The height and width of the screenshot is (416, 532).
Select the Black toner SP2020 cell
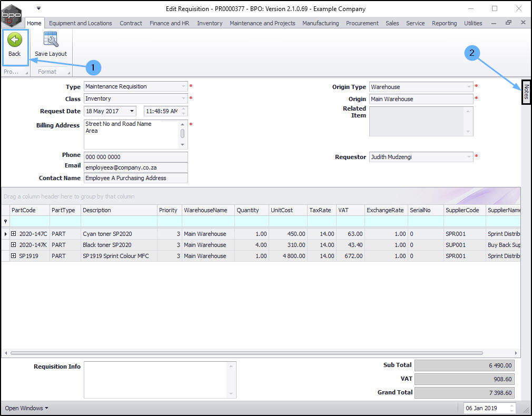click(x=119, y=245)
